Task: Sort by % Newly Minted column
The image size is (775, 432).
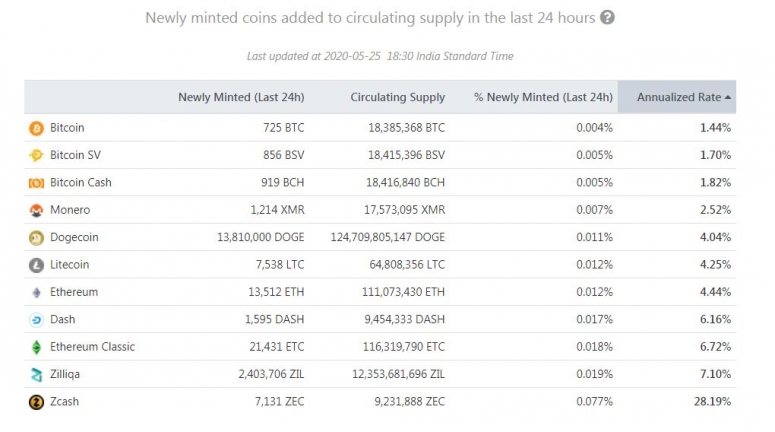Action: click(x=543, y=97)
